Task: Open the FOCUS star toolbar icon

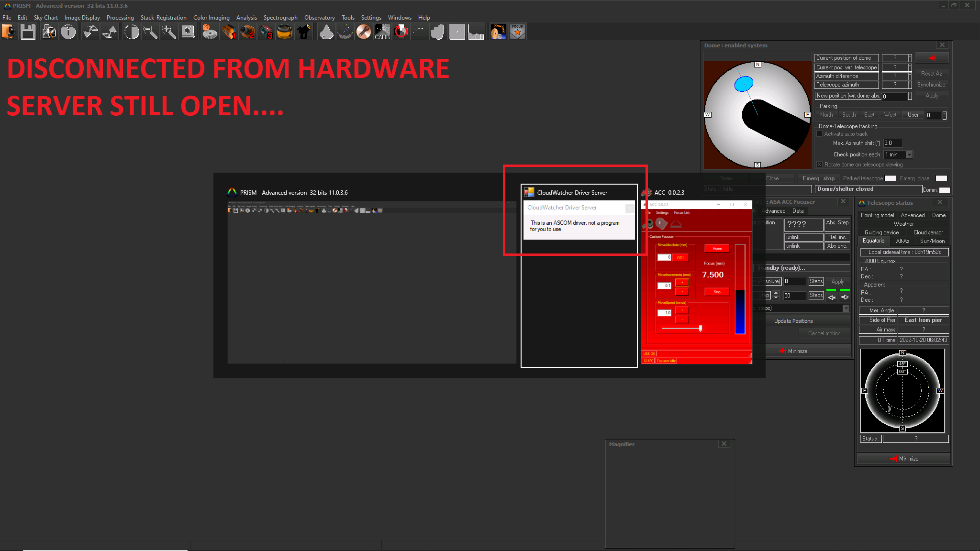Action: click(517, 32)
